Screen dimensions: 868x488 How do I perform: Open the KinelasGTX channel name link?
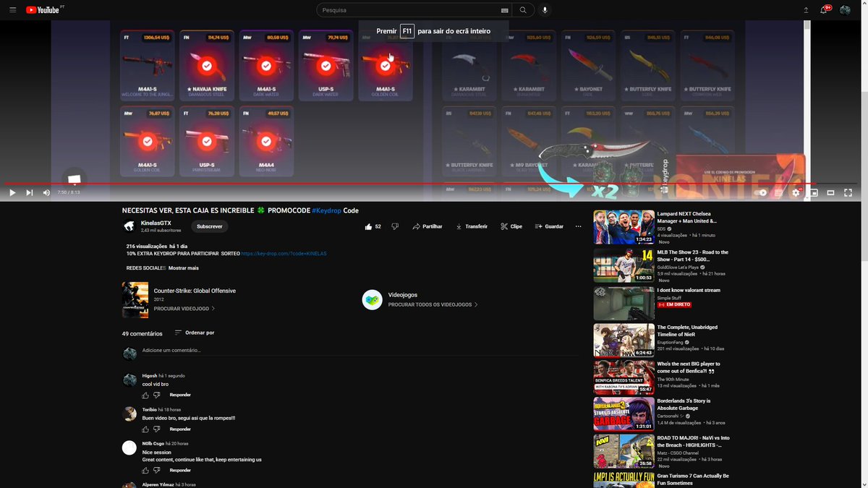coord(156,223)
